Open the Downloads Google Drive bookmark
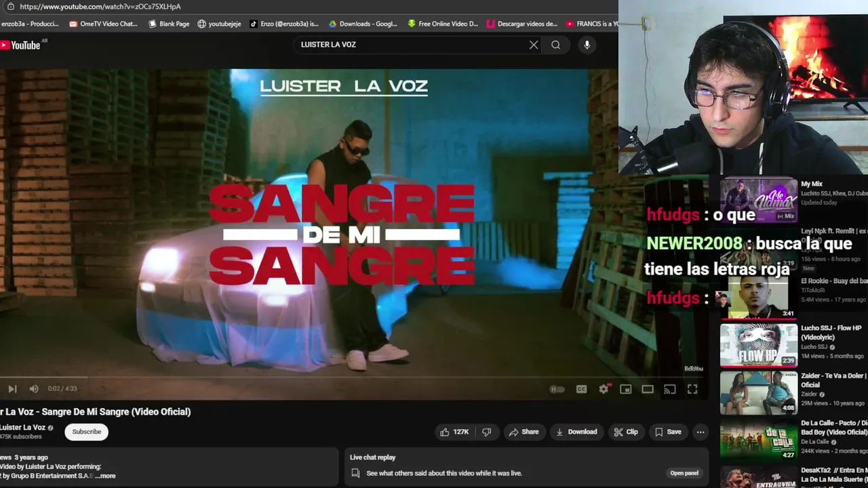 [x=363, y=24]
